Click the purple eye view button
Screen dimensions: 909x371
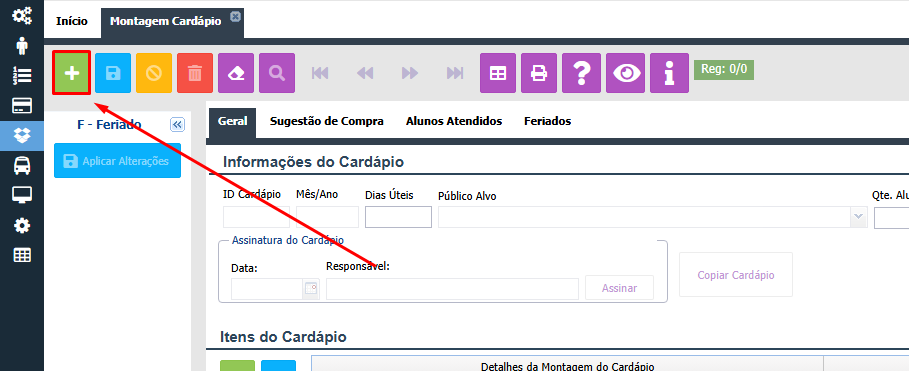tap(626, 73)
